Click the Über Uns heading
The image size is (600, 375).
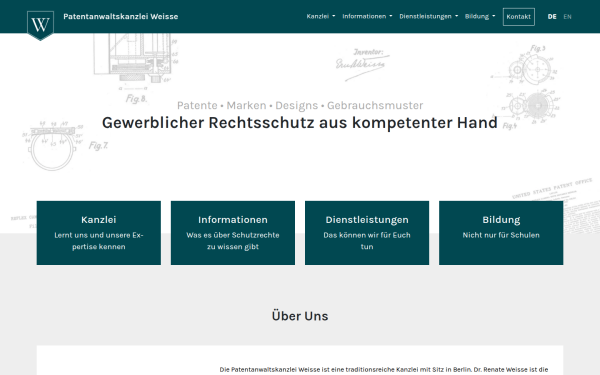300,316
